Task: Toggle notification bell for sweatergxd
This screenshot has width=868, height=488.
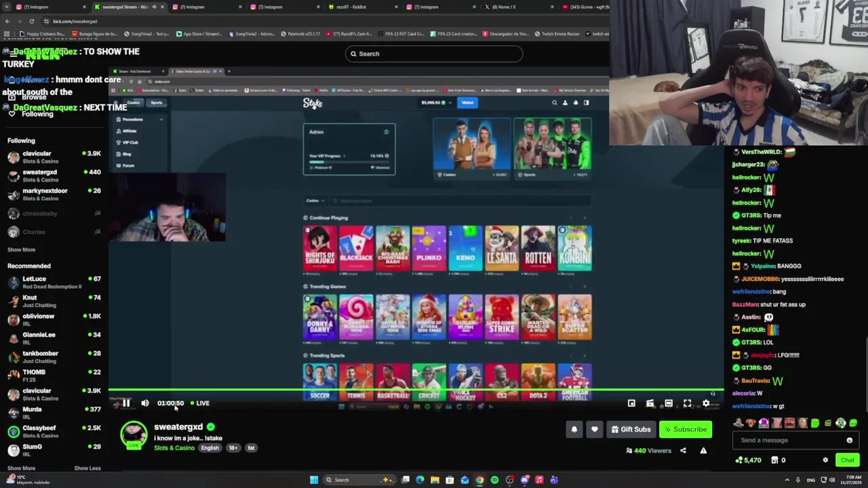Action: (574, 429)
